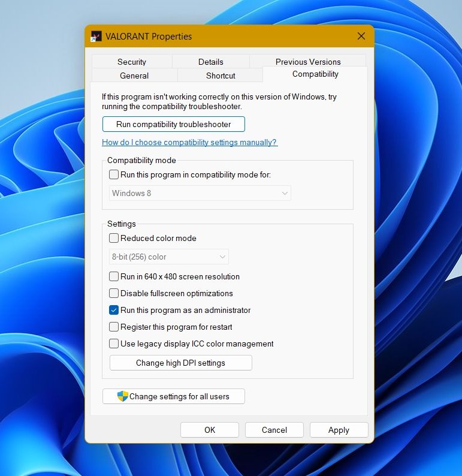Screen dimensions: 462x476
Task: Open the Details tab
Action: pyautogui.click(x=210, y=62)
